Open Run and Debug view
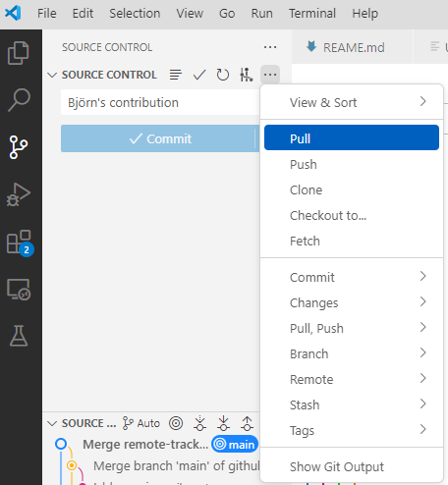The width and height of the screenshot is (448, 485). (19, 194)
